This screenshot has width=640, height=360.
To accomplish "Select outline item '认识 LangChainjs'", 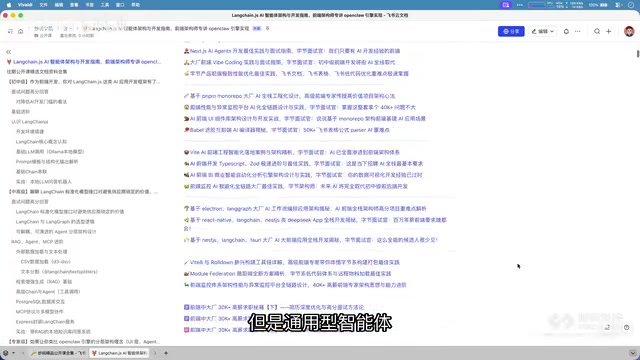I will 30,122.
